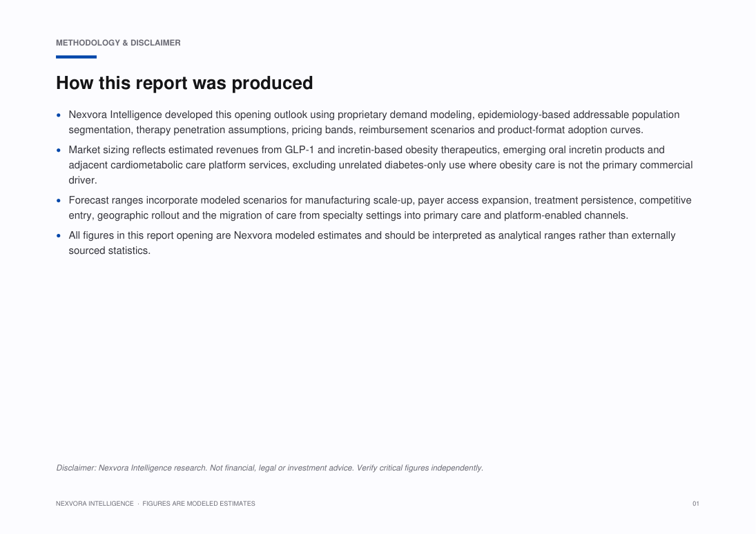Click the fourth bullet dot before 'All figures'
Viewport: 756px width, 534px height.
pyautogui.click(x=58, y=236)
